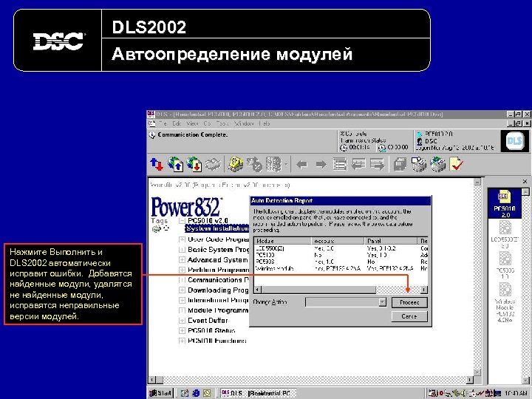
Task: Collapse the PC5010 v2.0 tree node
Action: pyautogui.click(x=183, y=221)
